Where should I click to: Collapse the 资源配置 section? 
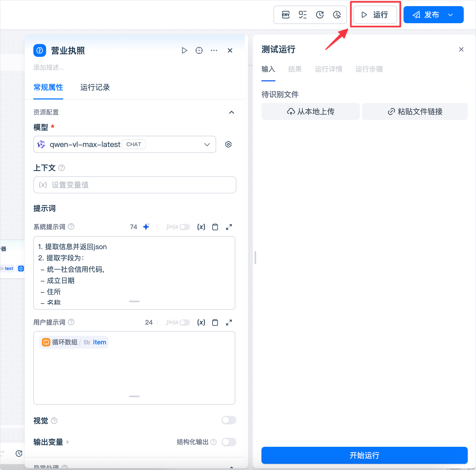coord(232,112)
